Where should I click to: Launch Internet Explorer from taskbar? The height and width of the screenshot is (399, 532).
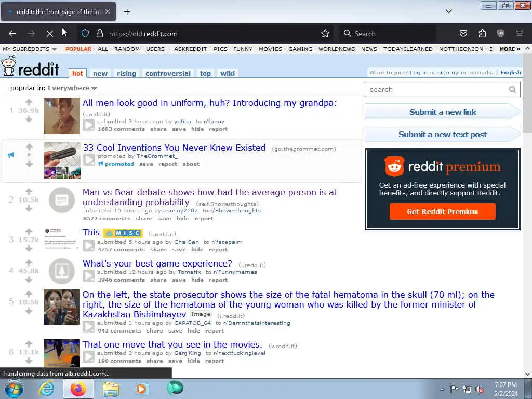pos(46,389)
